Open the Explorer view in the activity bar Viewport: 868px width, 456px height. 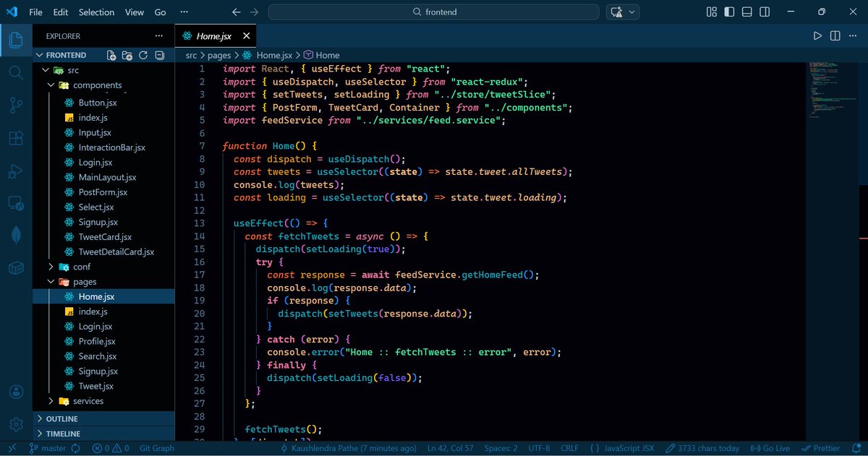coord(16,41)
